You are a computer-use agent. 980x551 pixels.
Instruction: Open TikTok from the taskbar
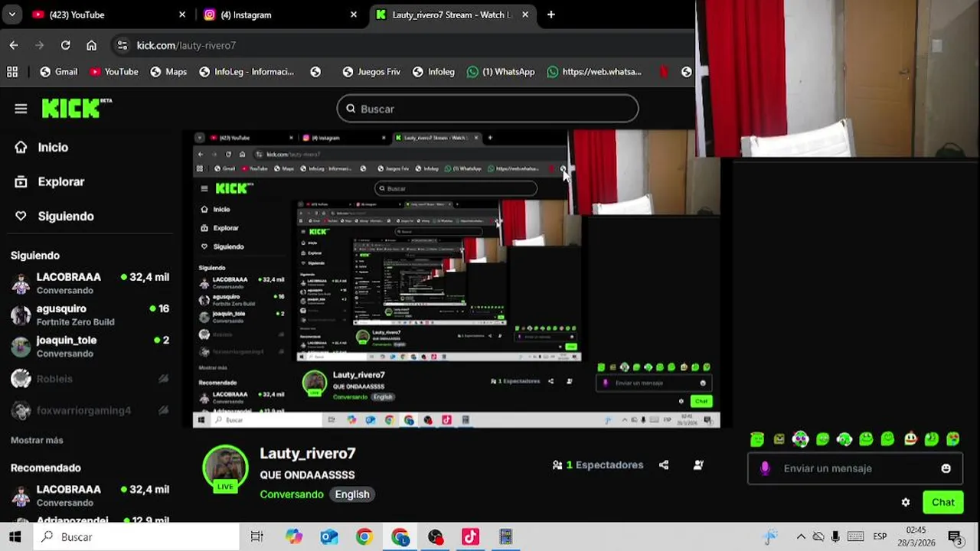(x=470, y=536)
